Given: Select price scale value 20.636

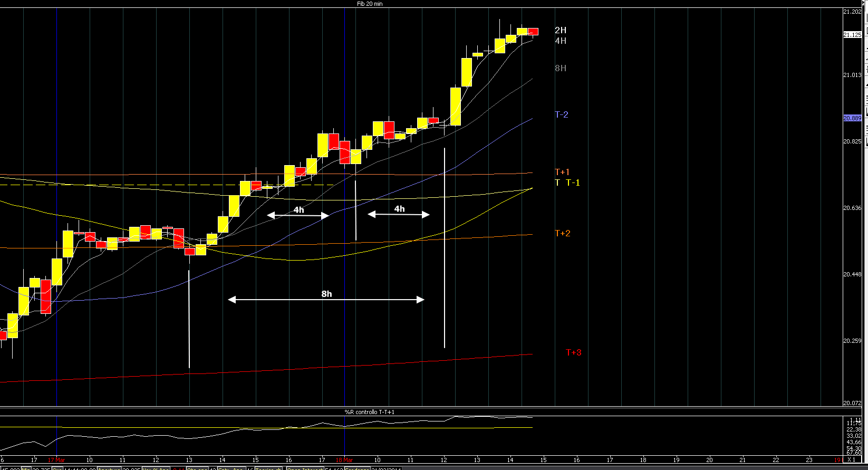Looking at the screenshot, I should [x=852, y=208].
